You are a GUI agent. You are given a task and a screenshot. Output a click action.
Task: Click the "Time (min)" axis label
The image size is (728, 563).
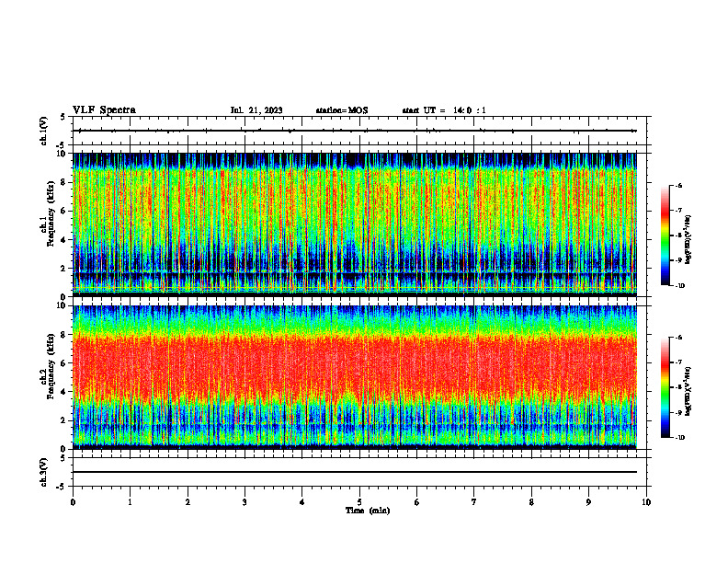368,511
